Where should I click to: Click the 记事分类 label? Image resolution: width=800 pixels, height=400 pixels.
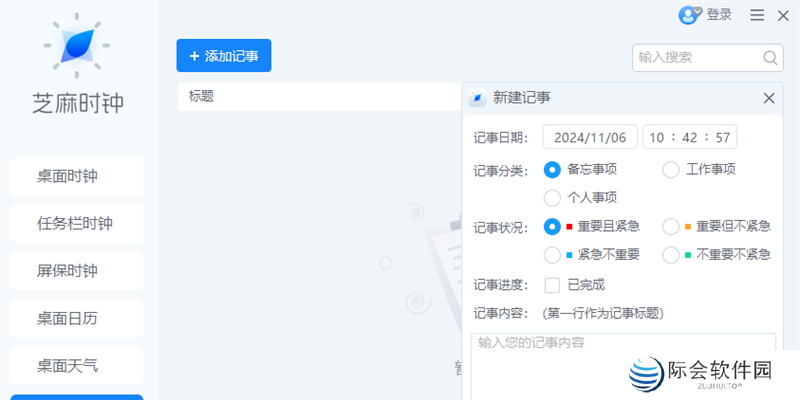click(x=501, y=170)
